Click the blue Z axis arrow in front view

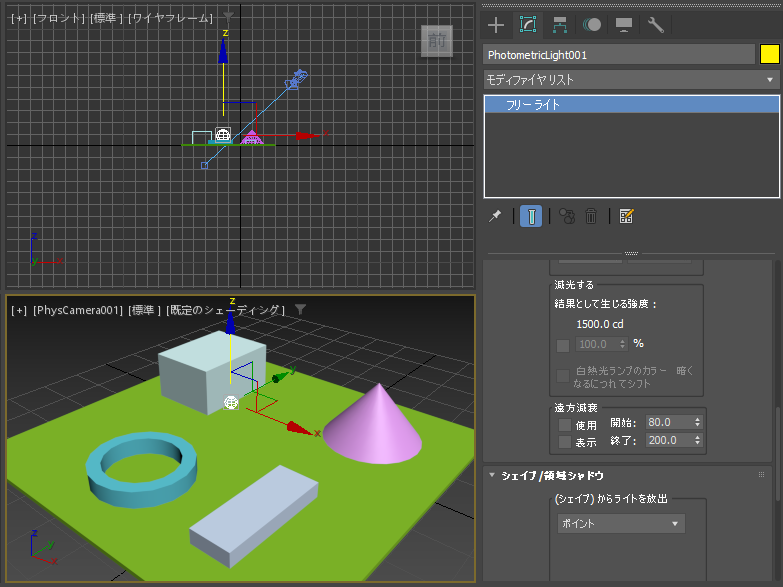pyautogui.click(x=223, y=51)
